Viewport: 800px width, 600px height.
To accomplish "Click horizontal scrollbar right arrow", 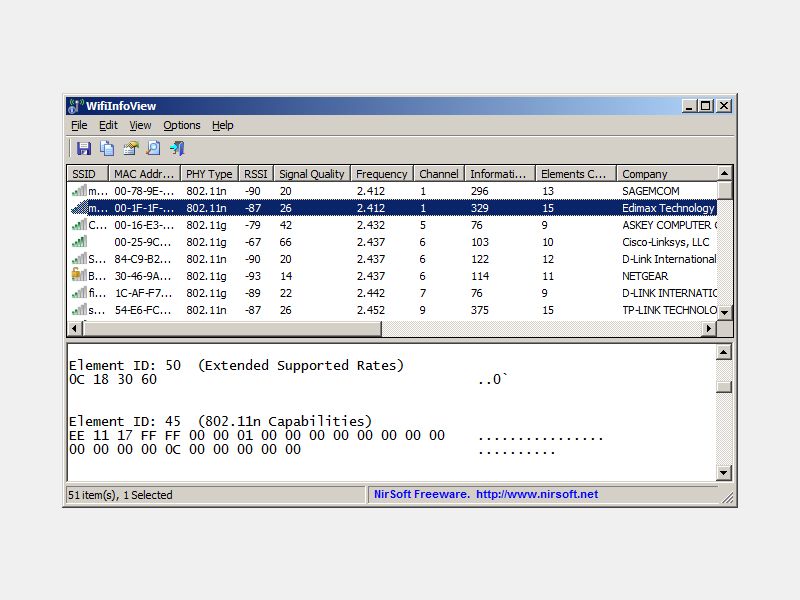I will [709, 329].
